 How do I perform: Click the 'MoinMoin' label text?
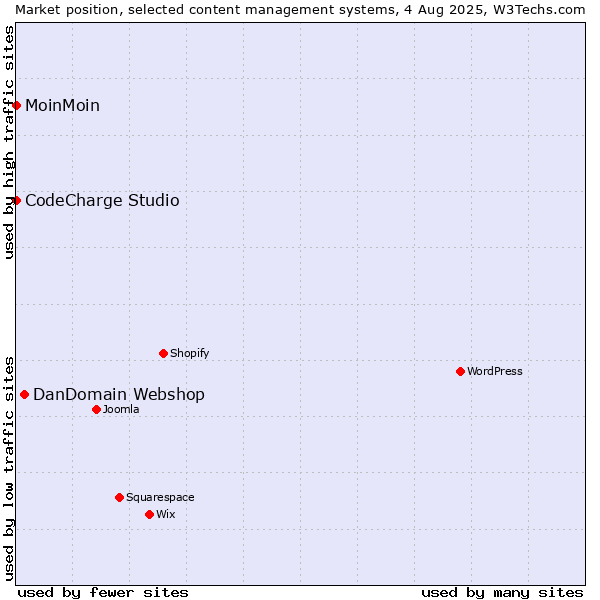point(62,106)
